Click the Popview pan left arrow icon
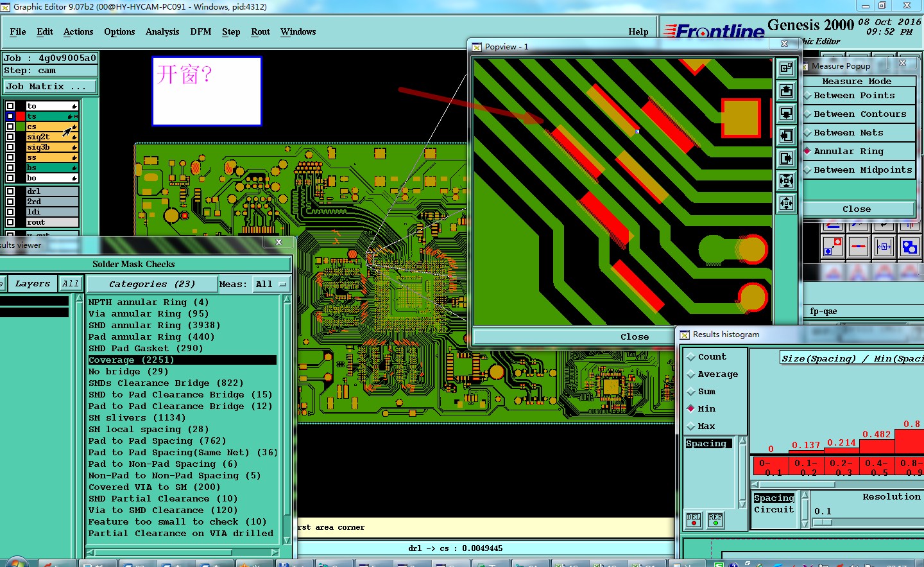 coord(786,135)
